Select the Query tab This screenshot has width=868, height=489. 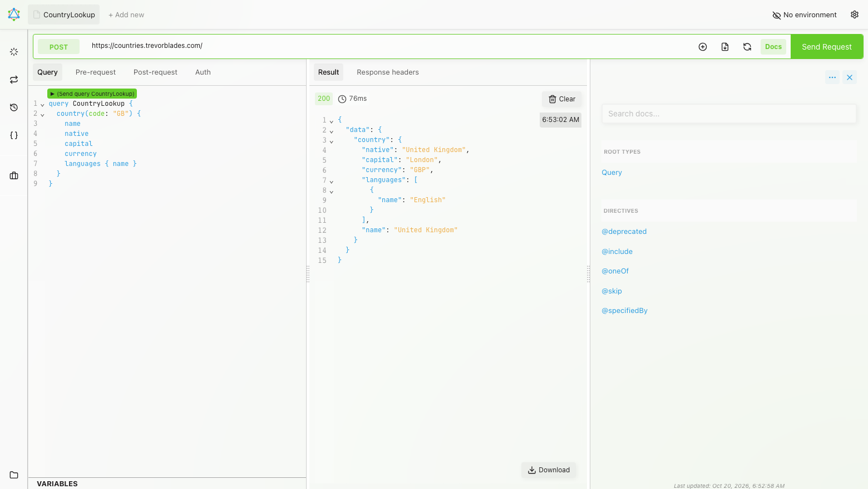(47, 72)
